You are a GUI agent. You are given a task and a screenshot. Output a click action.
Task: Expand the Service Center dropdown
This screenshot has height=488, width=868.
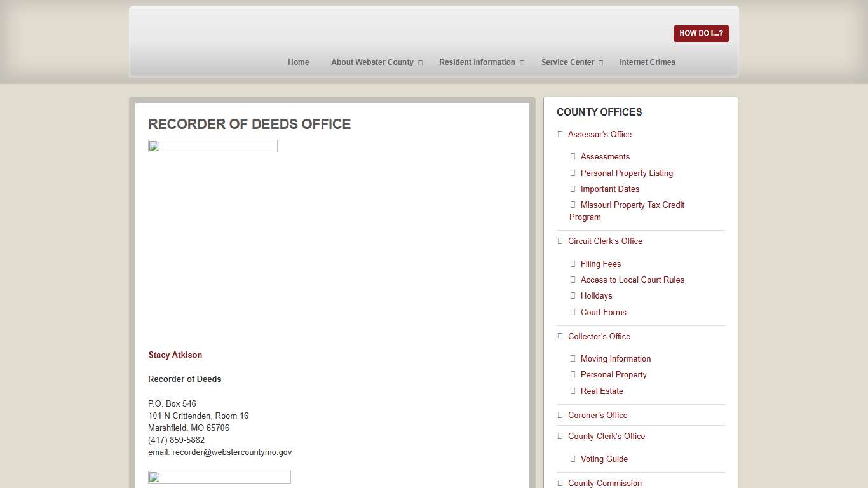pos(567,62)
